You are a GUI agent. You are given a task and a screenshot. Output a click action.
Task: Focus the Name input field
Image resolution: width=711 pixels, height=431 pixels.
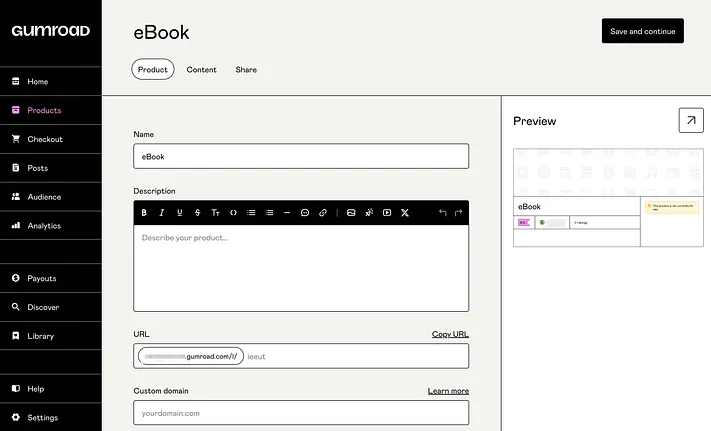[301, 156]
